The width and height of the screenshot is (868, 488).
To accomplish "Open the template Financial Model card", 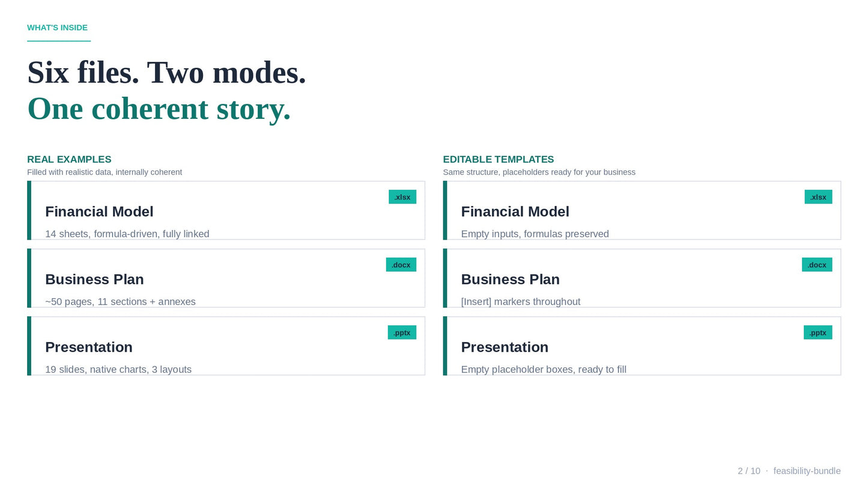I will (x=642, y=210).
